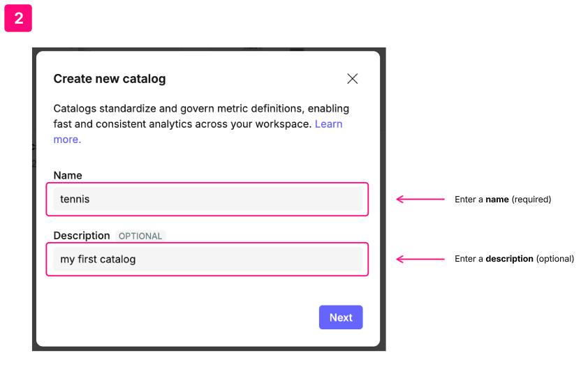588x367 pixels.
Task: Click the word "tennis" in the Name box
Action: (75, 200)
